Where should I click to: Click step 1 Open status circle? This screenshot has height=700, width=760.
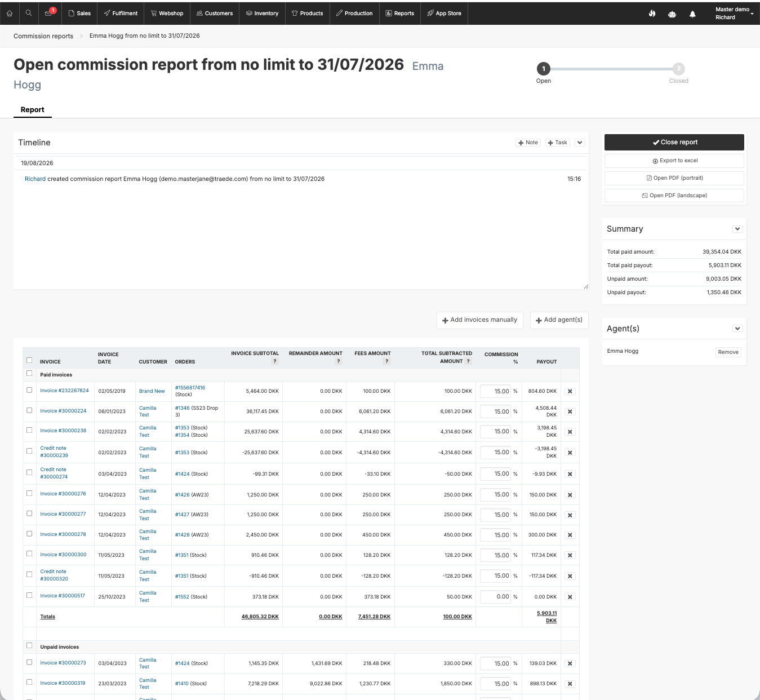pyautogui.click(x=544, y=69)
